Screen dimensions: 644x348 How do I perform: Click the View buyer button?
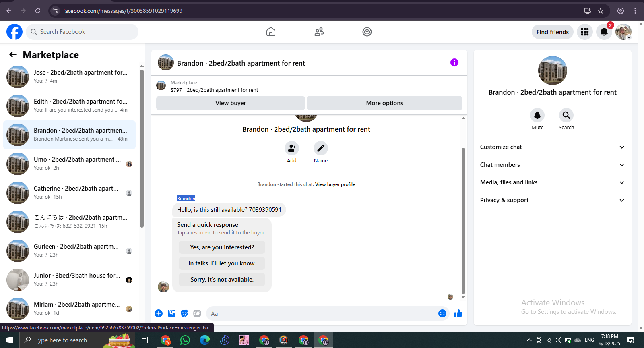point(231,103)
